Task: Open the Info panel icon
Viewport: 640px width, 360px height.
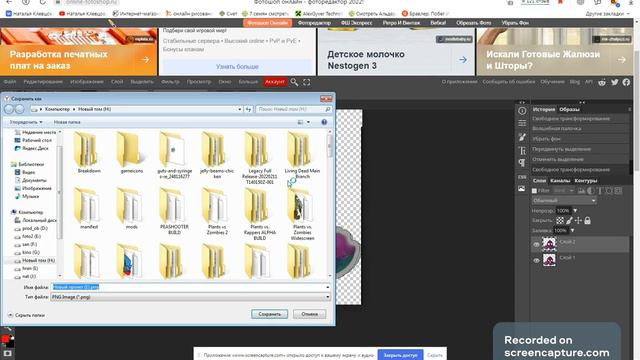Action: (522, 111)
